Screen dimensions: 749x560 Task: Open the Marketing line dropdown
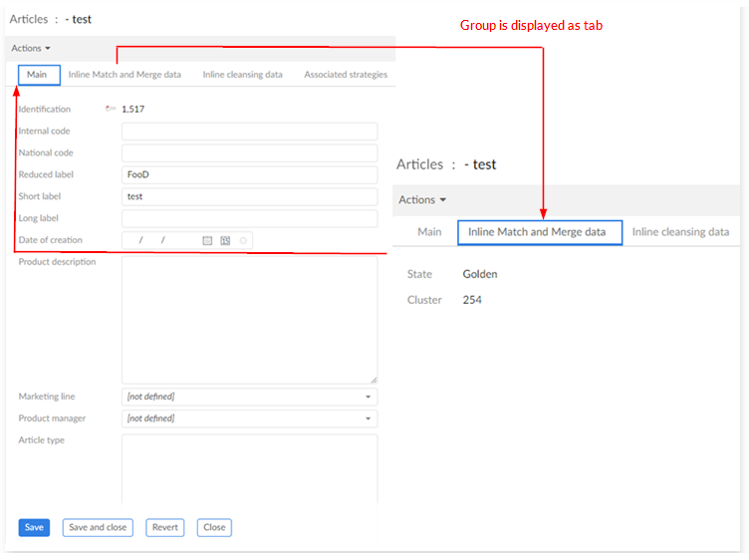pos(249,397)
